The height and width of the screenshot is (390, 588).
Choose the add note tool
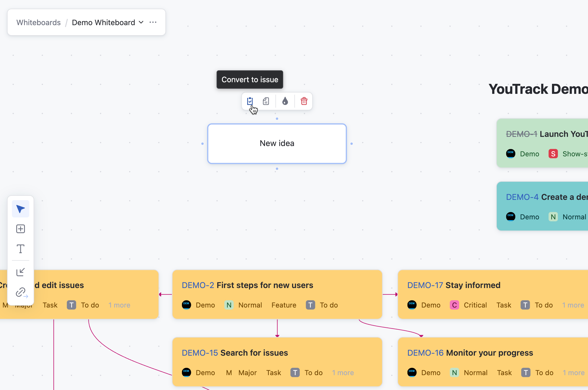click(x=21, y=229)
